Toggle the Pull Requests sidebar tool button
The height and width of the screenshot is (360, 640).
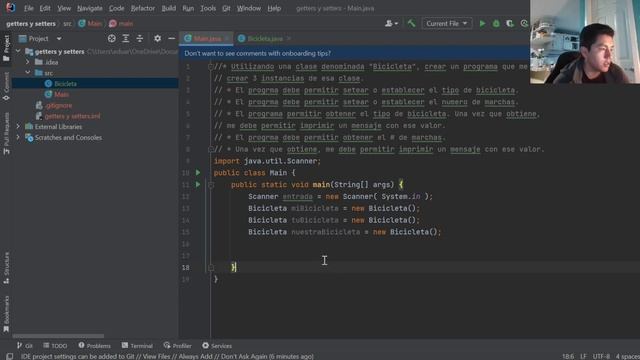point(6,133)
